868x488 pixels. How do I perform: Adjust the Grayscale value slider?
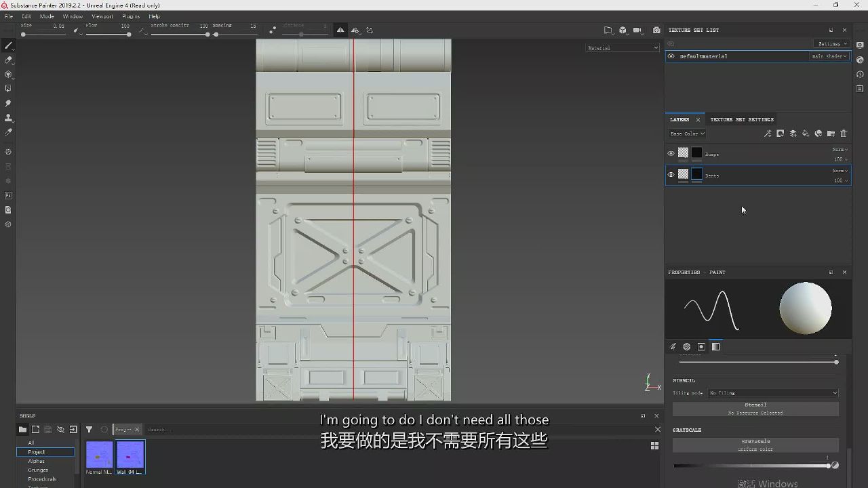click(751, 466)
